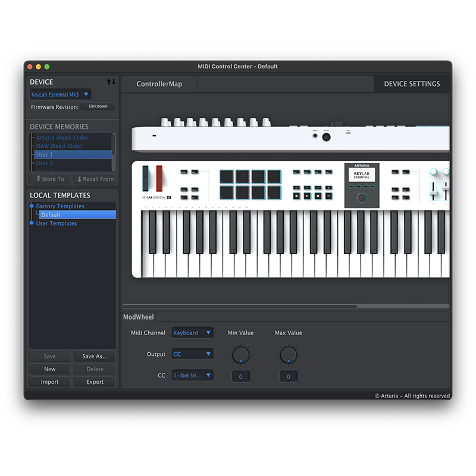Adjust the Min Value knob
This screenshot has height=476, width=476.
pos(240,355)
